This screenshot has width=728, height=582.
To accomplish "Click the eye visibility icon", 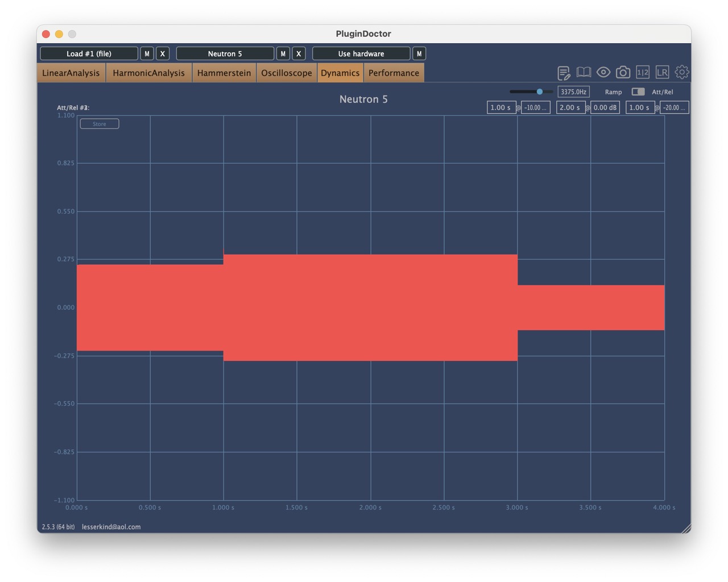I will [603, 72].
